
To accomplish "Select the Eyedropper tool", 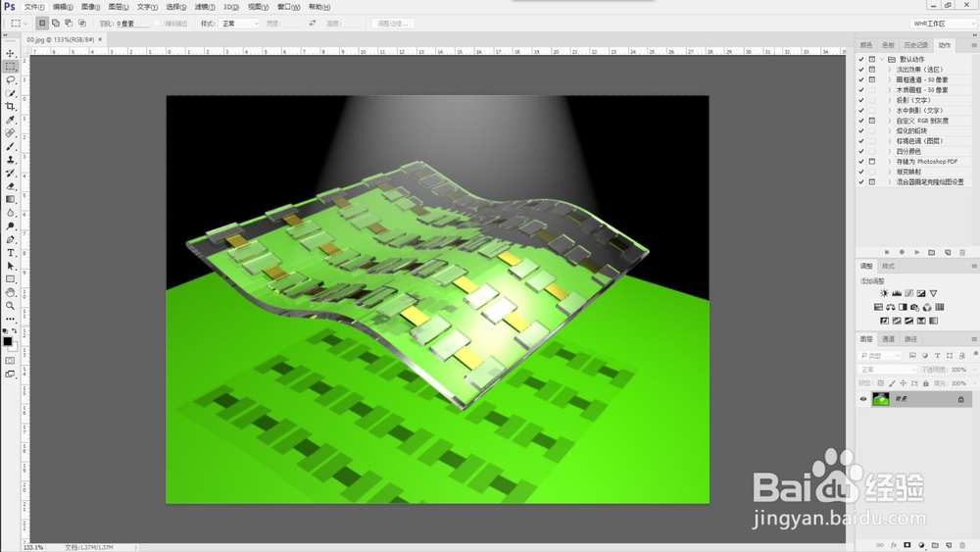I will pos(10,120).
